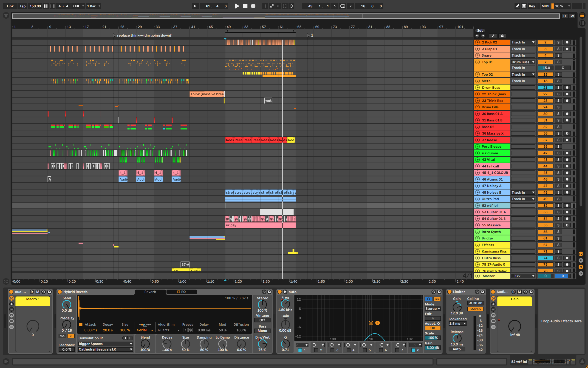The width and height of the screenshot is (588, 368).
Task: Toggle the Lock Envelopes padlock icon
Action: click(x=502, y=36)
